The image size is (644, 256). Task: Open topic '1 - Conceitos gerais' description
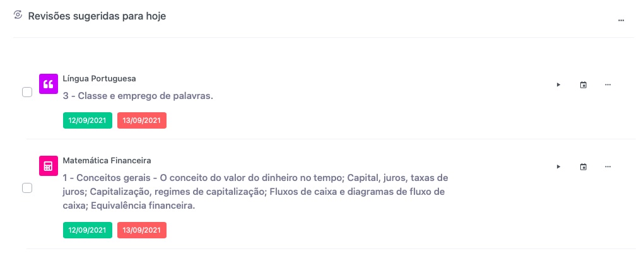(255, 192)
